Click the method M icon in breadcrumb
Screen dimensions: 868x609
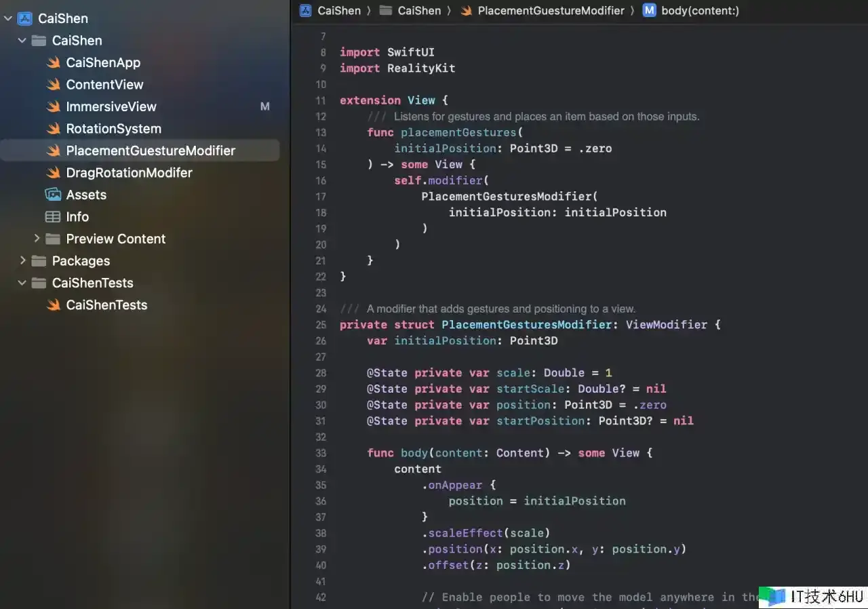pyautogui.click(x=649, y=10)
